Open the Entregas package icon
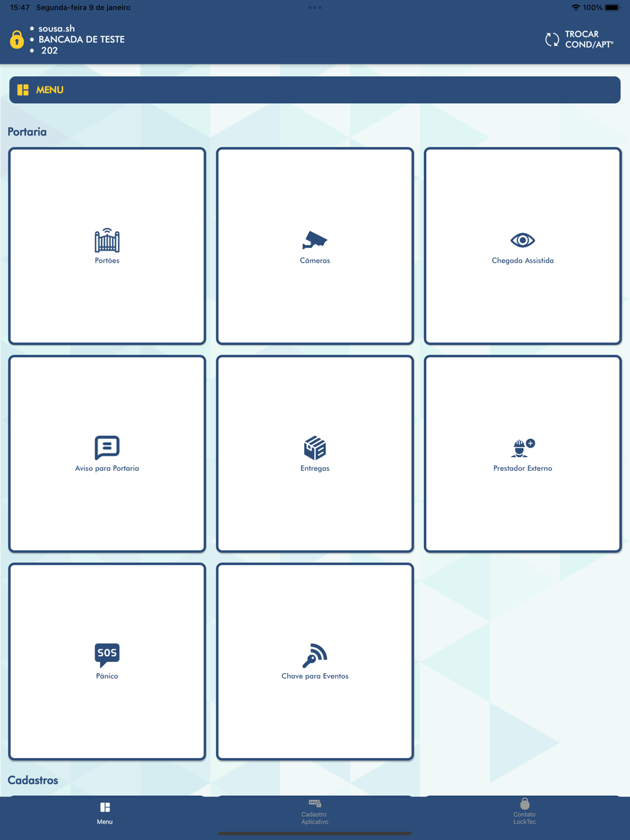Viewport: 630px width, 840px height. 315,448
